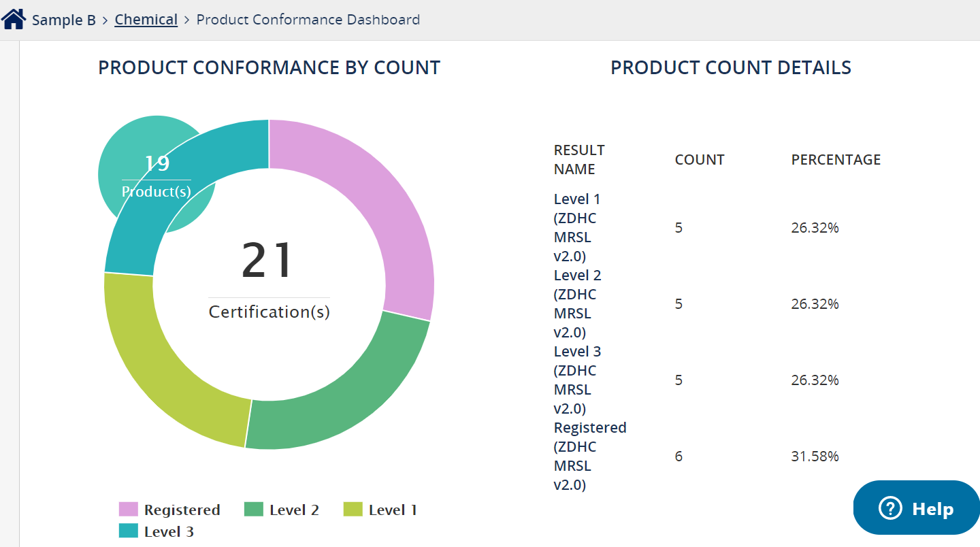Toggle the Level 2 legend label
Screen dimensions: 980x547
click(x=294, y=510)
